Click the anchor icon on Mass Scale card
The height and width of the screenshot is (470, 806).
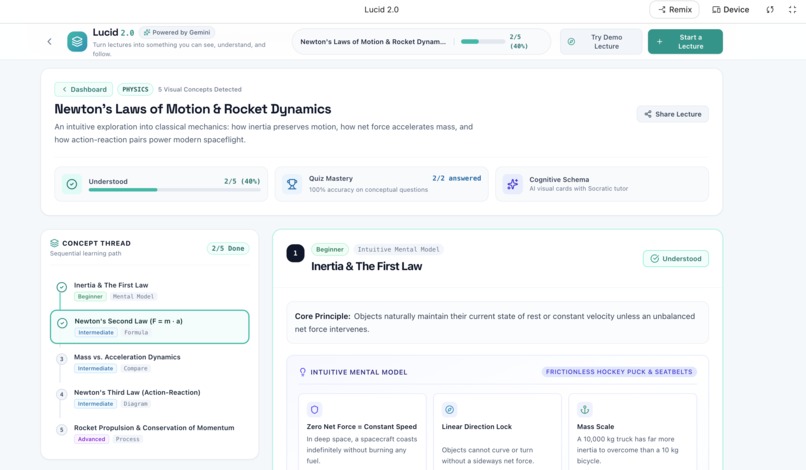pyautogui.click(x=584, y=410)
